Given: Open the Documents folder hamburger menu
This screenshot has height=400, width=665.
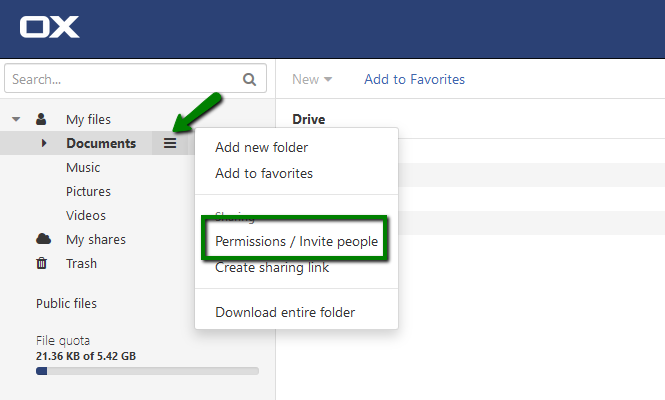Looking at the screenshot, I should click(x=170, y=143).
